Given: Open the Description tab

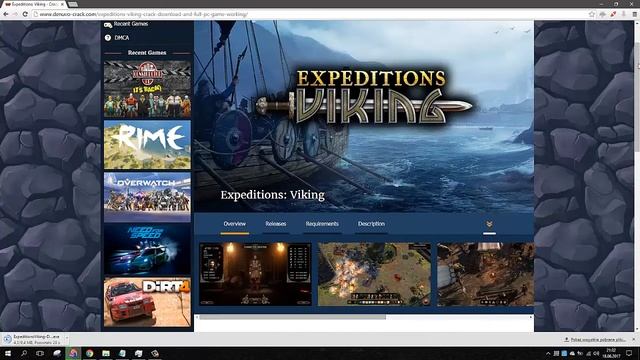Looking at the screenshot, I should (371, 224).
